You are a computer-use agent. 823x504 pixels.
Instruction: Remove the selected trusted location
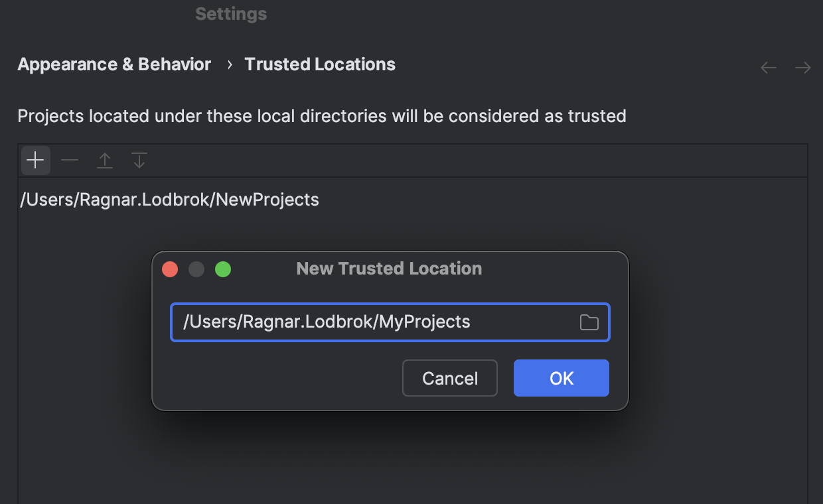pyautogui.click(x=69, y=160)
